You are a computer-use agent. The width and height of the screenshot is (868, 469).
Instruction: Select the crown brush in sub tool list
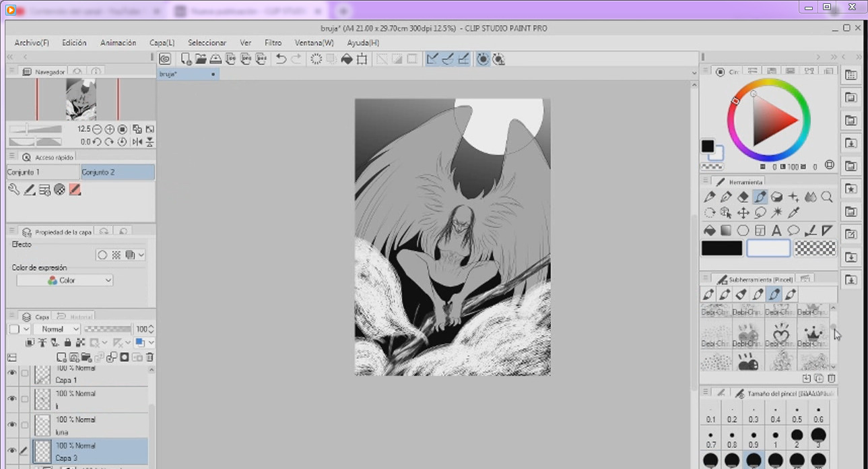click(813, 334)
